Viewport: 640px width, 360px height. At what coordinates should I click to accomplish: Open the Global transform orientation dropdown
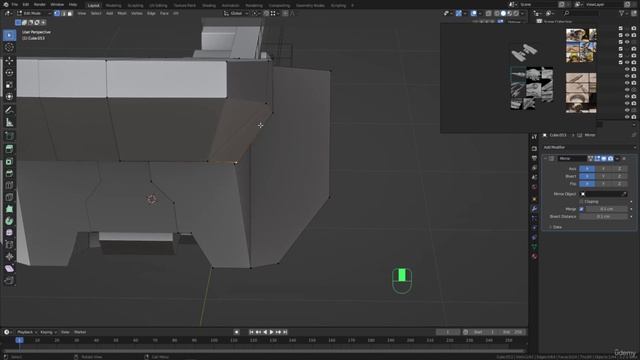tap(236, 13)
